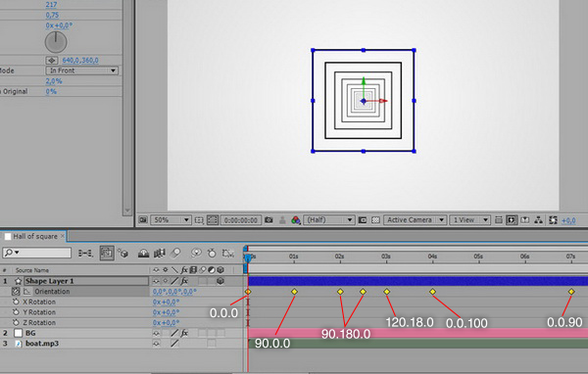
Task: Hide the BG layer with eye switch
Action: [156, 333]
